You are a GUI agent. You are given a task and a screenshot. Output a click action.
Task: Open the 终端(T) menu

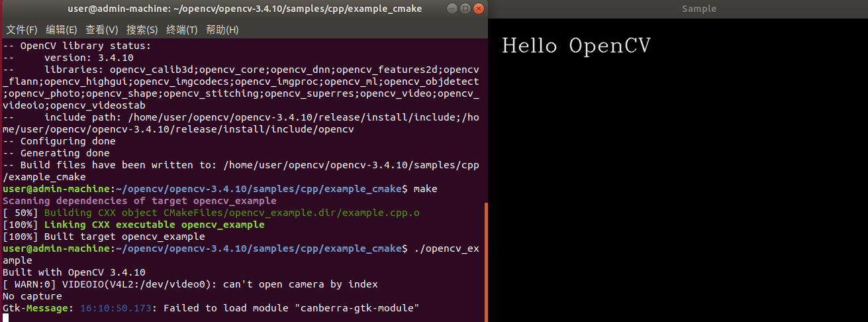[x=182, y=30]
